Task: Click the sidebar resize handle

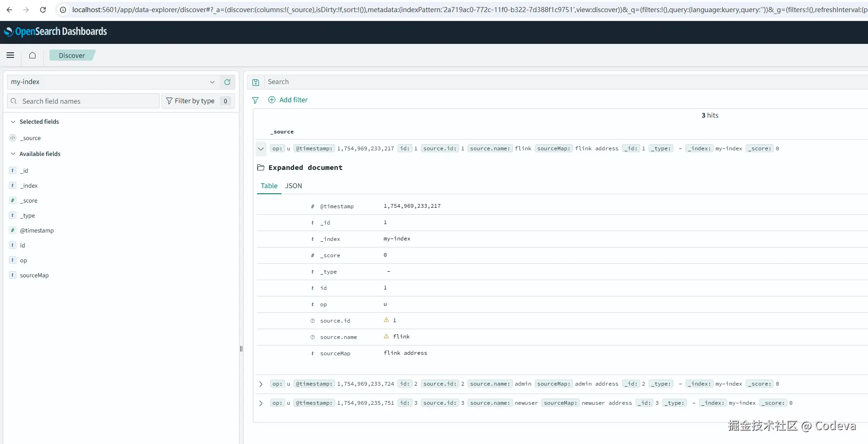Action: pyautogui.click(x=241, y=349)
